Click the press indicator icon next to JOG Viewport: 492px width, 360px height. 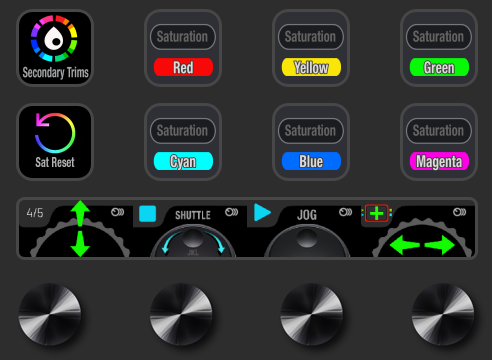coord(345,212)
